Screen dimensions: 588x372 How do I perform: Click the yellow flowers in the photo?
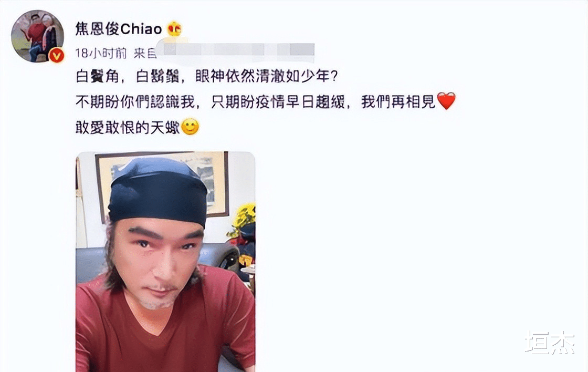point(244,218)
